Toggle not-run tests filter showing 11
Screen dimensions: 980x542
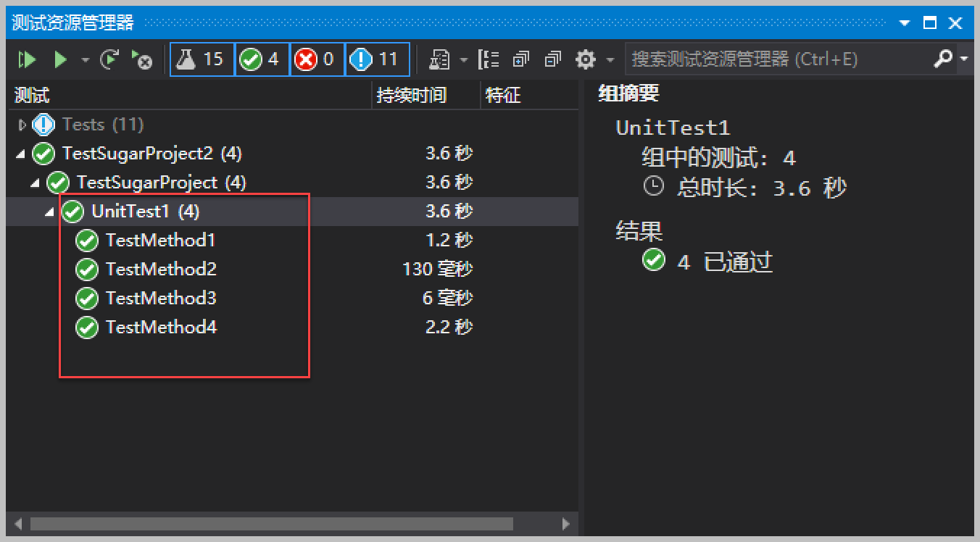point(378,59)
